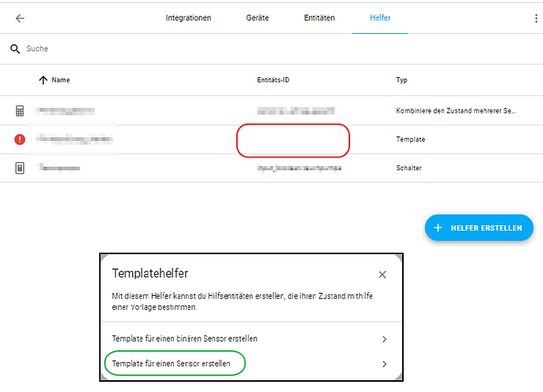Open the three-dot overflow menu
This screenshot has width=543, height=392.
coord(536,18)
